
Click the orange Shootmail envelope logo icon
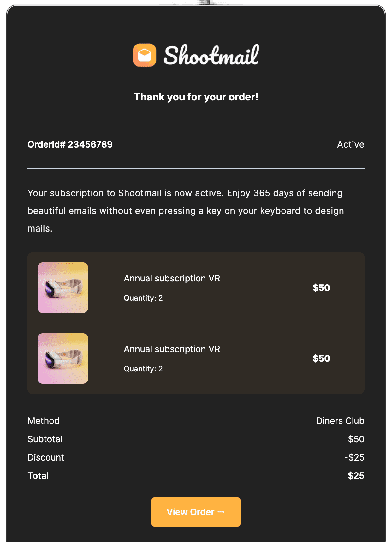[x=145, y=55]
